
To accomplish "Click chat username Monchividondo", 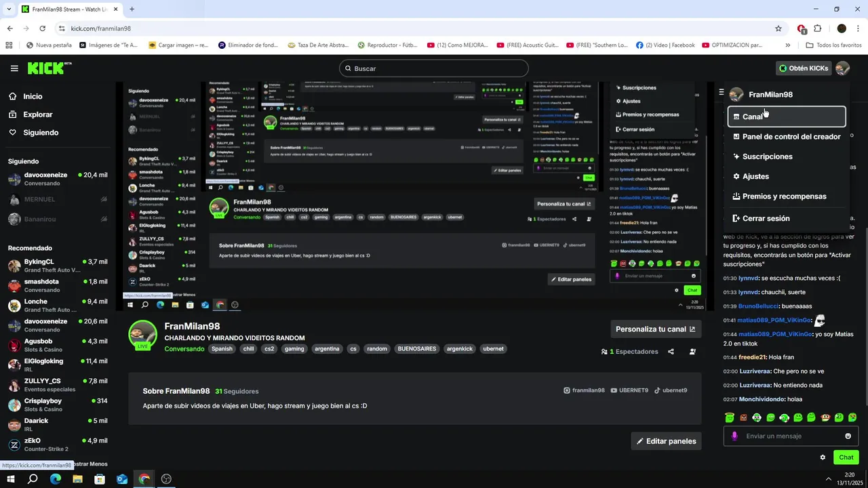I will [762, 399].
